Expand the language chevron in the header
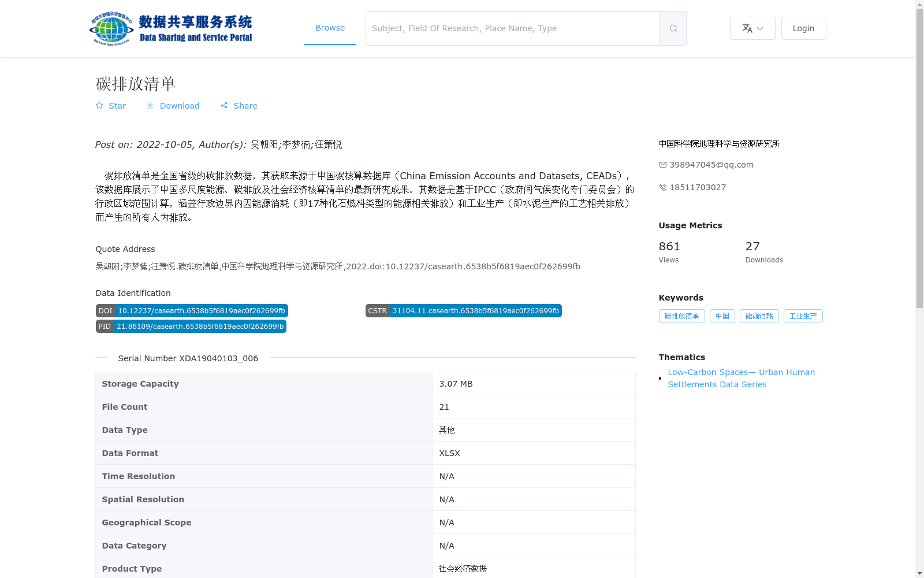Screen dimensions: 924x578 coord(759,28)
